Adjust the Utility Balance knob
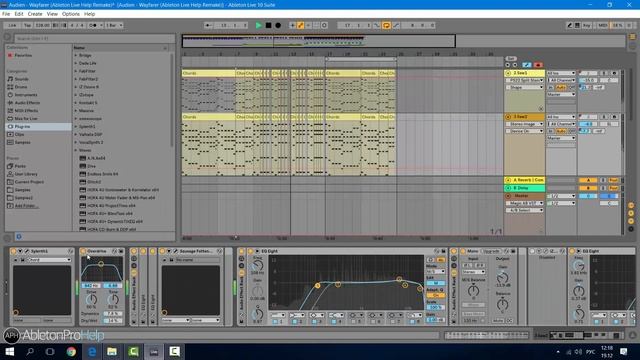 click(x=502, y=304)
